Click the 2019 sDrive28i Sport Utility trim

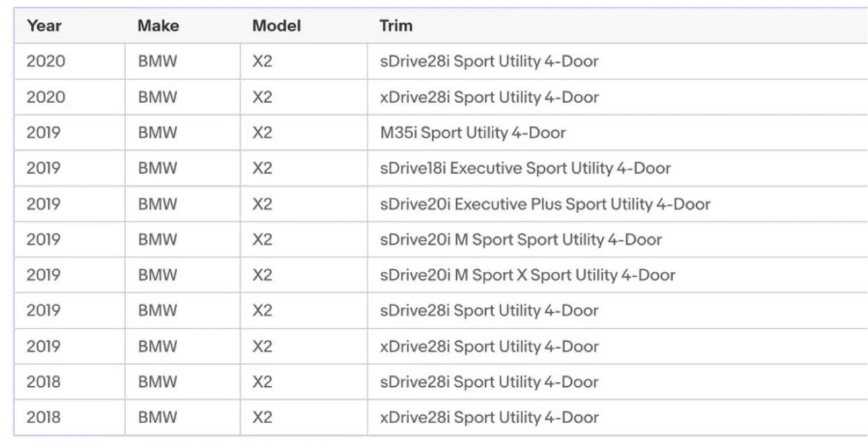(489, 310)
